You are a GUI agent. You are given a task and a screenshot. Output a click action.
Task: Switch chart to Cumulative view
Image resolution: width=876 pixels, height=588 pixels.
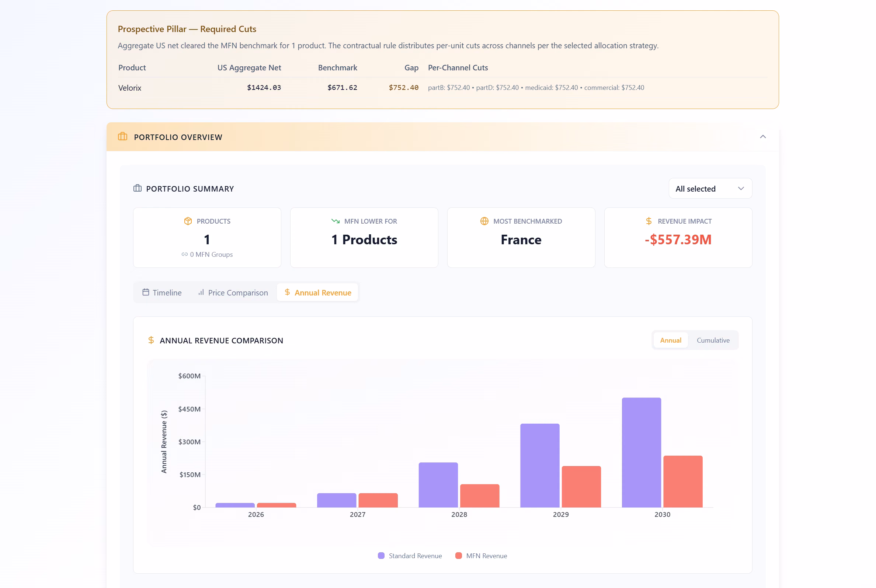pos(713,340)
